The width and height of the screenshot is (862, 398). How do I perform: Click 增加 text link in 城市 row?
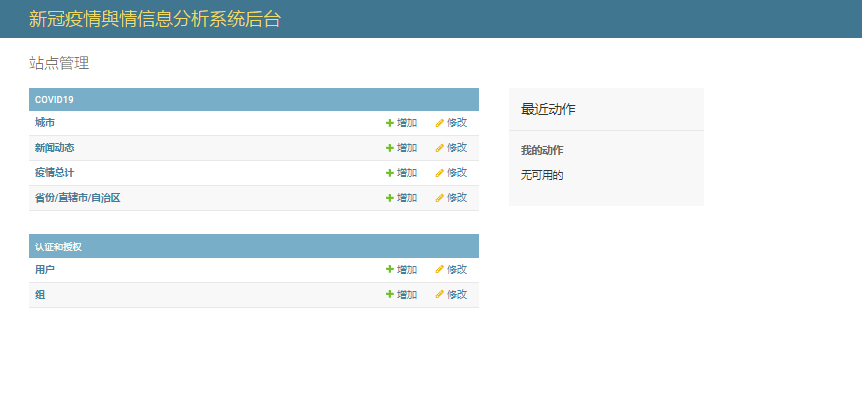point(407,123)
